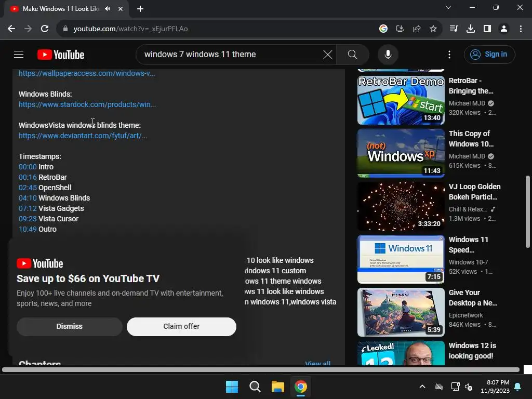The image size is (532, 399).
Task: Click the horizontal page scrollbar
Action: 261,370
